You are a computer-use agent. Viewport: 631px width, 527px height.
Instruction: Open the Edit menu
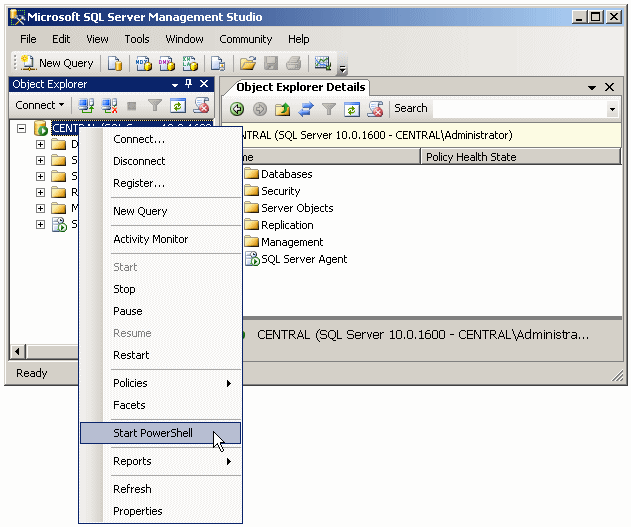point(61,39)
